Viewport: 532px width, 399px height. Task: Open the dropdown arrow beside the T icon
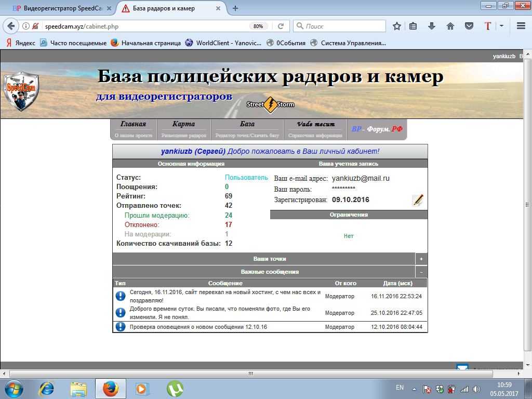(502, 26)
